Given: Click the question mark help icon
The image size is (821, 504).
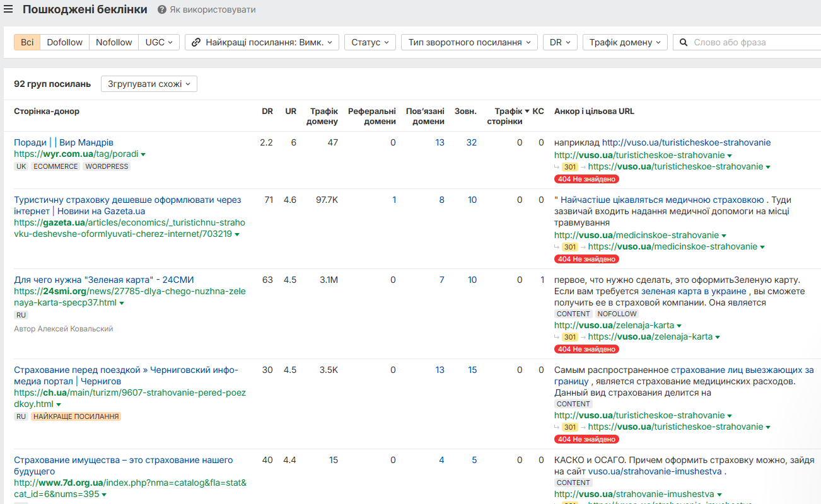Looking at the screenshot, I should point(162,10).
